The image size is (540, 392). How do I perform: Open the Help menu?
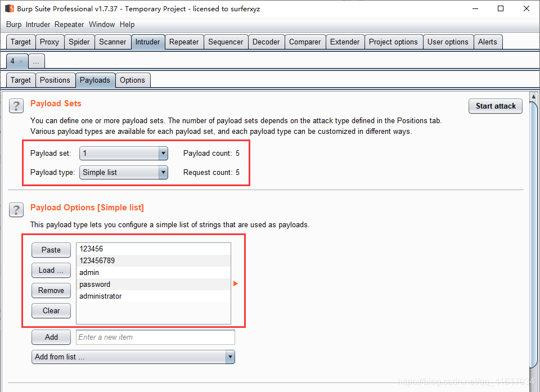[127, 24]
